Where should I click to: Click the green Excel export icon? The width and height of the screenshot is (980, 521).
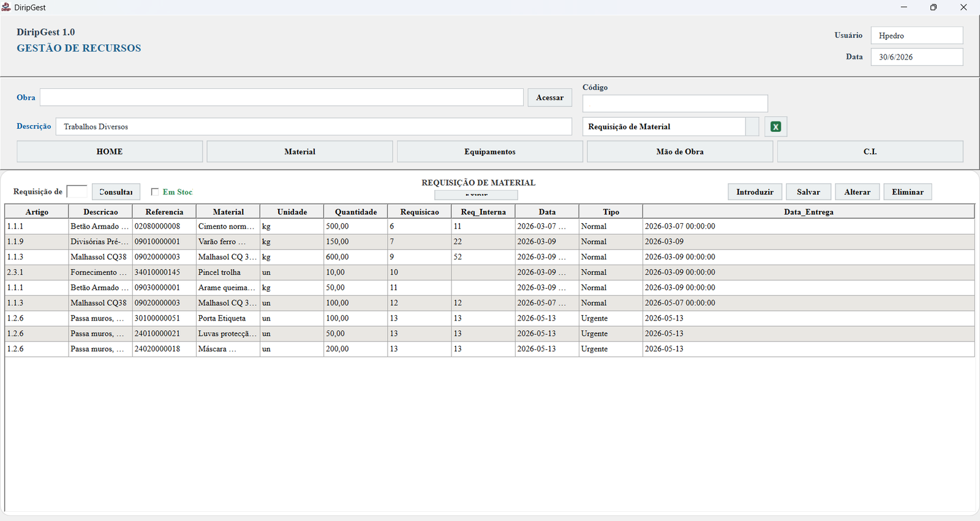[775, 127]
